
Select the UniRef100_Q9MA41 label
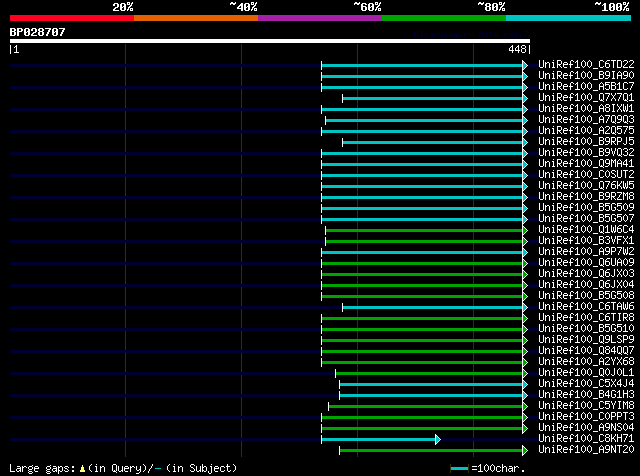tap(586, 164)
